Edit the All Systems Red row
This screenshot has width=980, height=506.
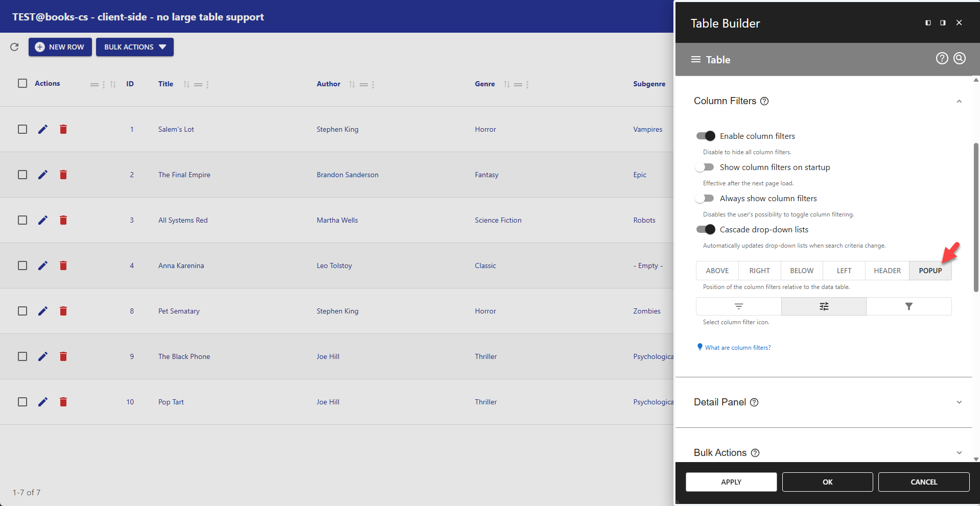43,220
